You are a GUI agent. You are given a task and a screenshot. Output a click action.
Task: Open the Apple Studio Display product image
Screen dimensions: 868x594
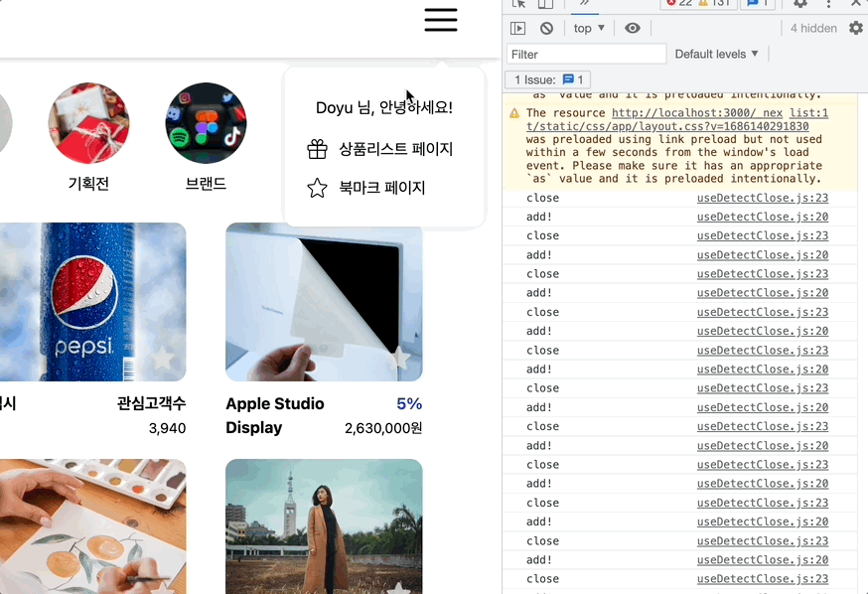point(324,302)
